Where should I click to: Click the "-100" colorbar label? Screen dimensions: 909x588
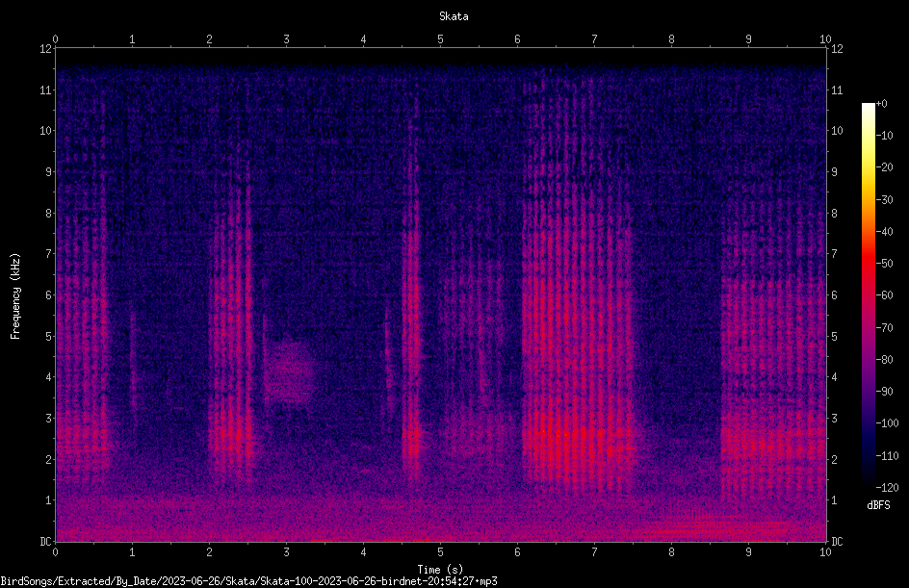click(x=887, y=423)
